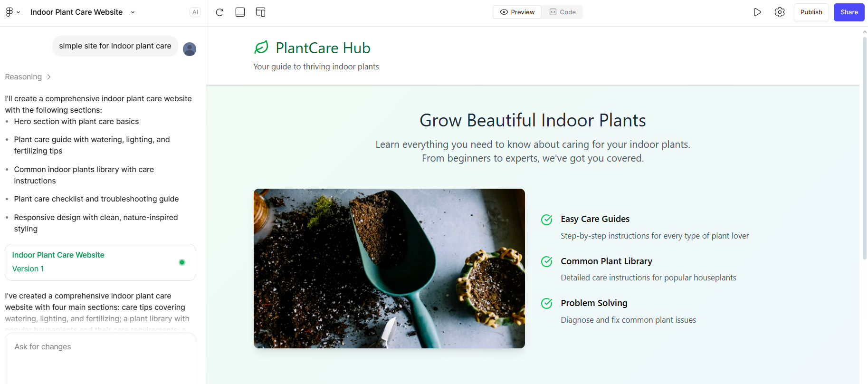
Task: Click 'Diagnose and fix common plant issues' text
Action: coord(628,320)
